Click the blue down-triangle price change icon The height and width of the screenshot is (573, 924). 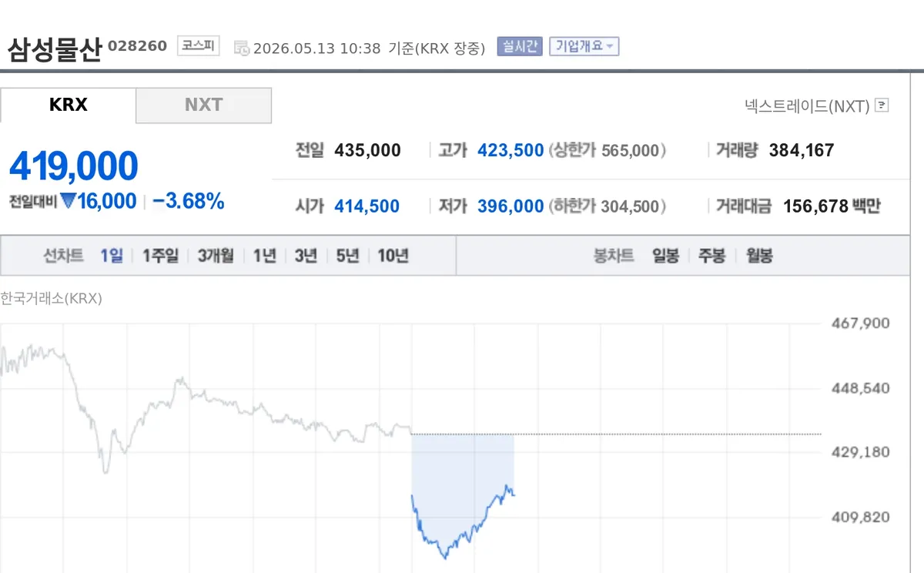[x=68, y=202]
